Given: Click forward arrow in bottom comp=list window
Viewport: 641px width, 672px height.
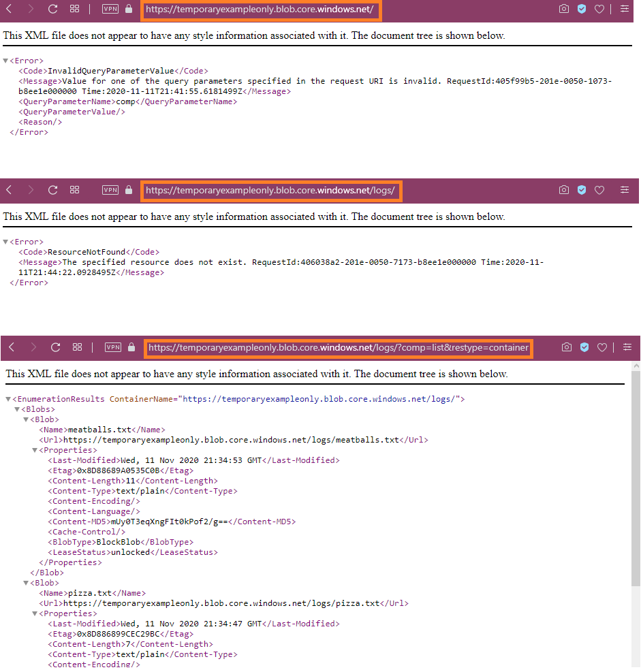Looking at the screenshot, I should pos(33,347).
